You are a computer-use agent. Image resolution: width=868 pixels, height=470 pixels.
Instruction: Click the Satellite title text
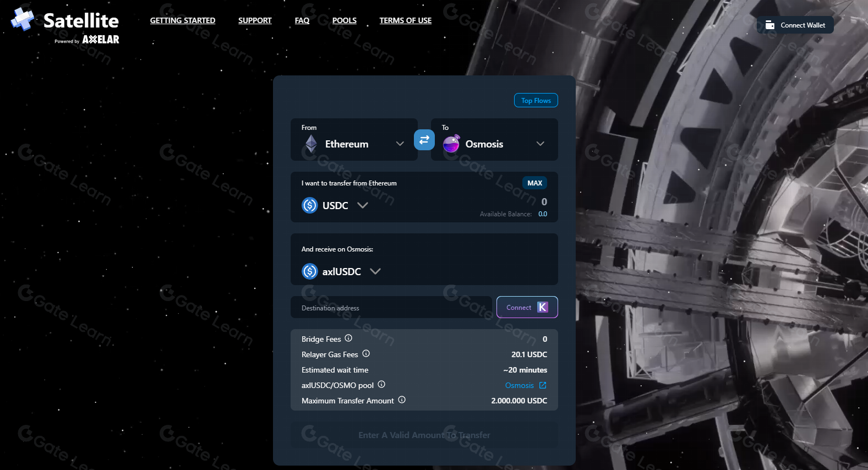pyautogui.click(x=81, y=20)
